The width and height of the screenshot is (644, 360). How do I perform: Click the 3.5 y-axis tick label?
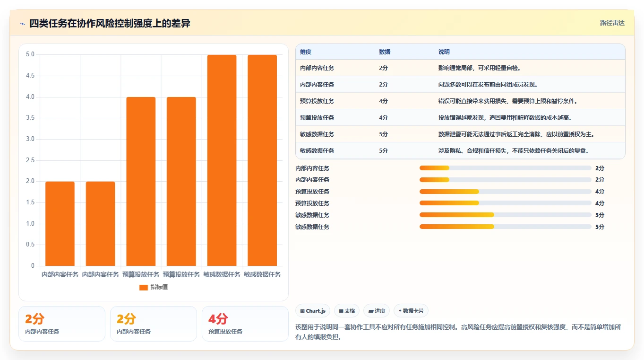pyautogui.click(x=30, y=118)
